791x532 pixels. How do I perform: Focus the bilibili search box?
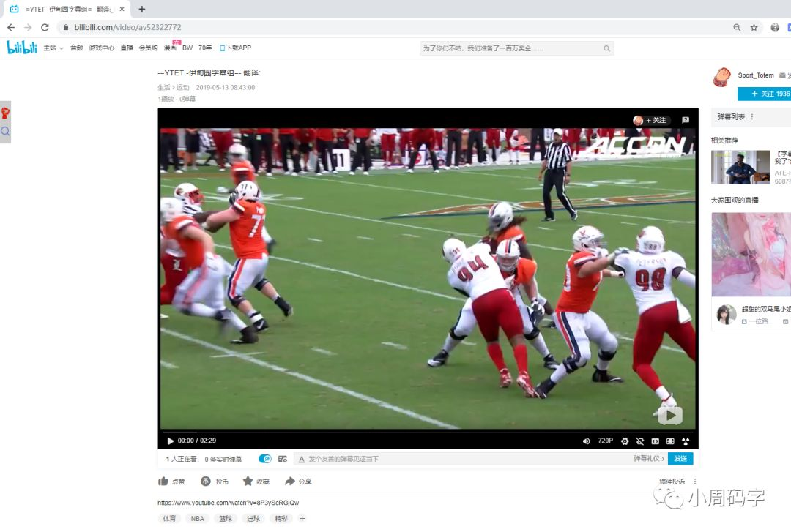[510, 48]
